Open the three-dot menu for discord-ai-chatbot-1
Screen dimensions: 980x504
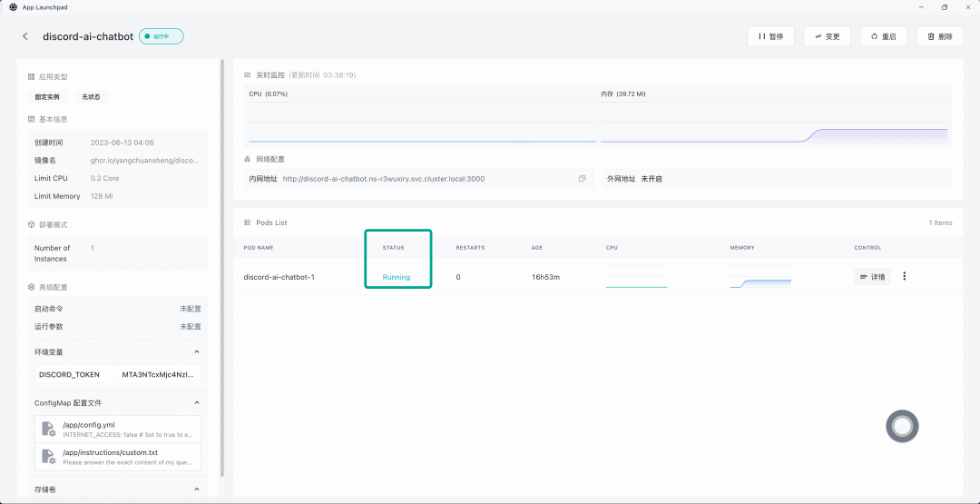(x=905, y=276)
